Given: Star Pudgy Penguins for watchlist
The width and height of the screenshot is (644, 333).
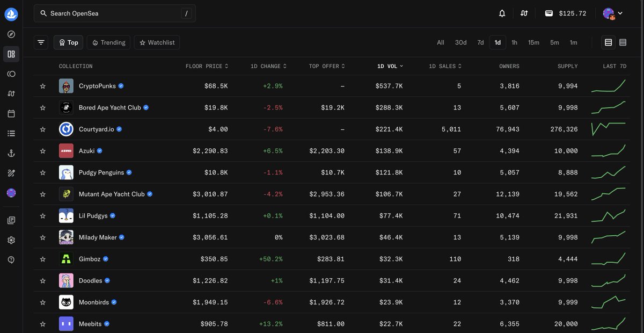Looking at the screenshot, I should 43,172.
